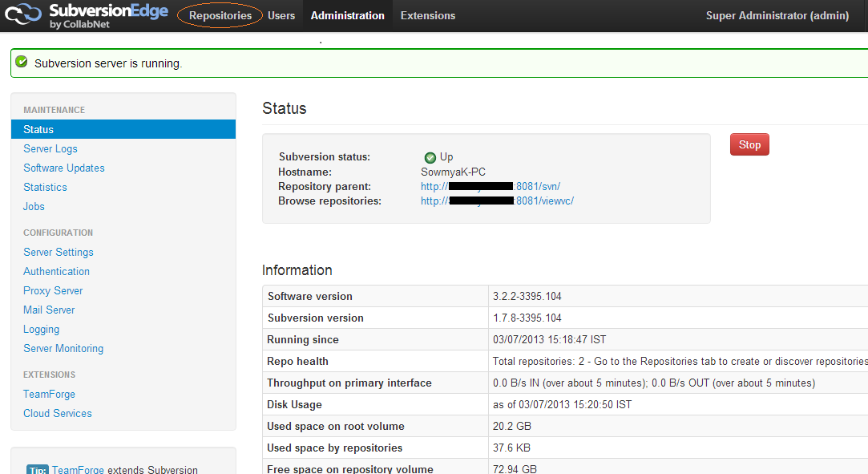Open Server Settings configuration

point(59,252)
